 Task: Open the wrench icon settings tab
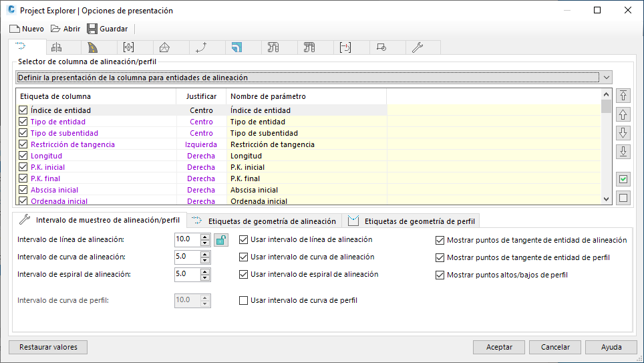(x=417, y=47)
